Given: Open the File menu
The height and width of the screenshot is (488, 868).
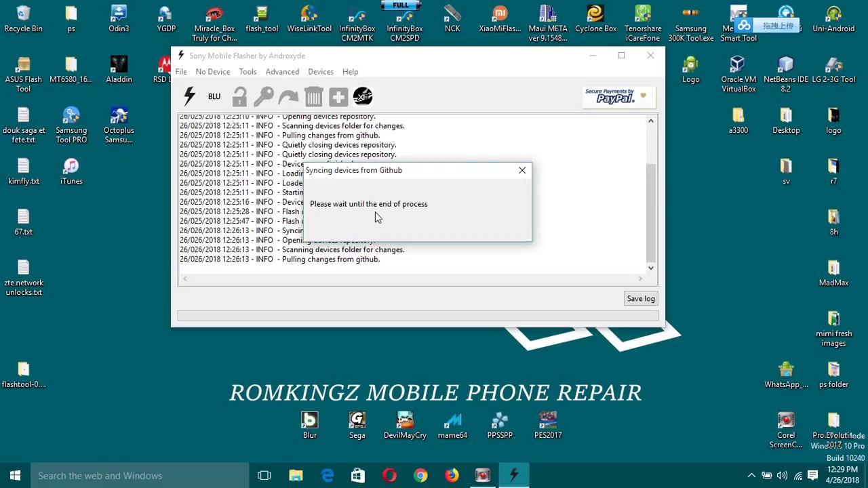Looking at the screenshot, I should pos(181,72).
